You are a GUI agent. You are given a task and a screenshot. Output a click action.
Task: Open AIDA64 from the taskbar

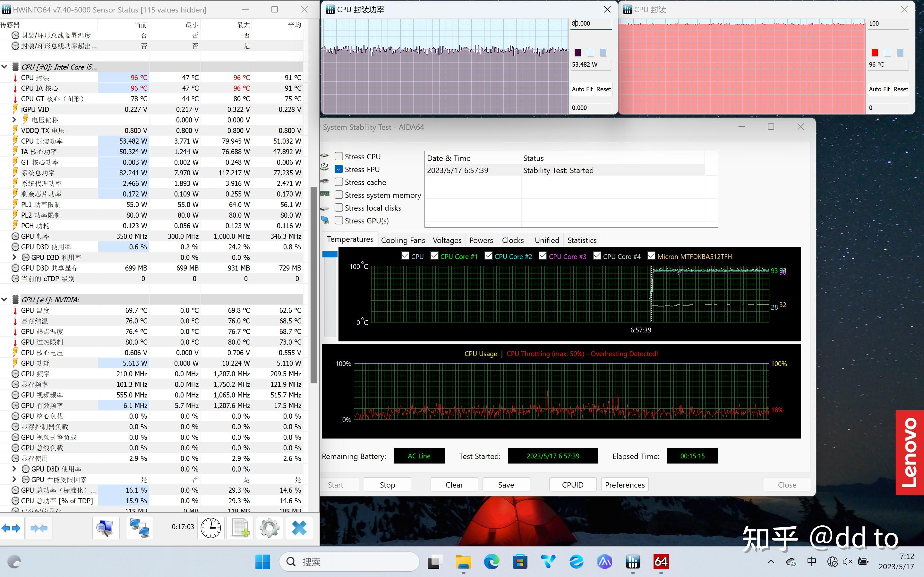[x=661, y=562]
